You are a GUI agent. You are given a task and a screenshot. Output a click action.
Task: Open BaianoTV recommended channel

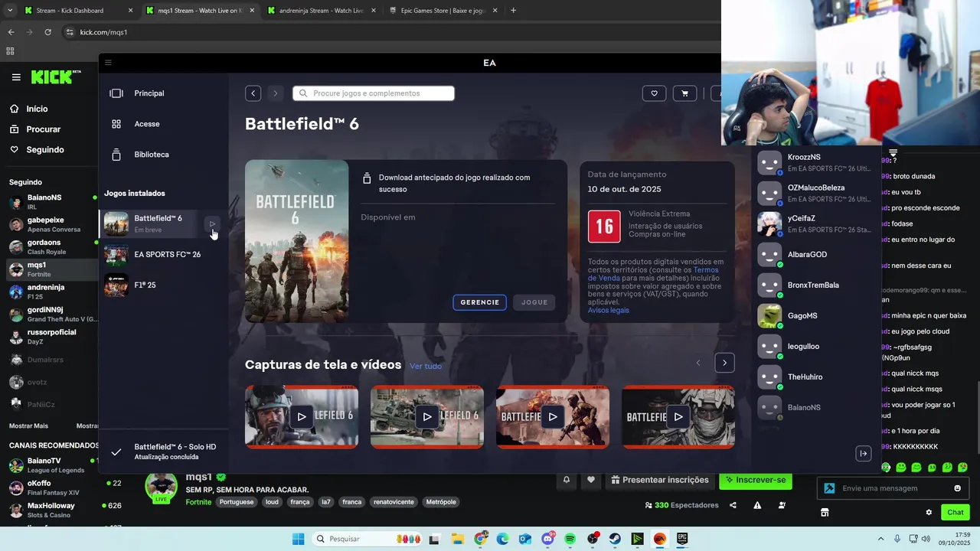point(49,465)
